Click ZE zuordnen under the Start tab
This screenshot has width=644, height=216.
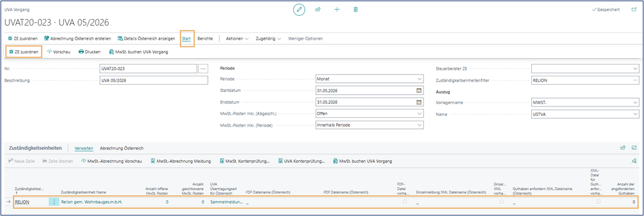tap(24, 52)
